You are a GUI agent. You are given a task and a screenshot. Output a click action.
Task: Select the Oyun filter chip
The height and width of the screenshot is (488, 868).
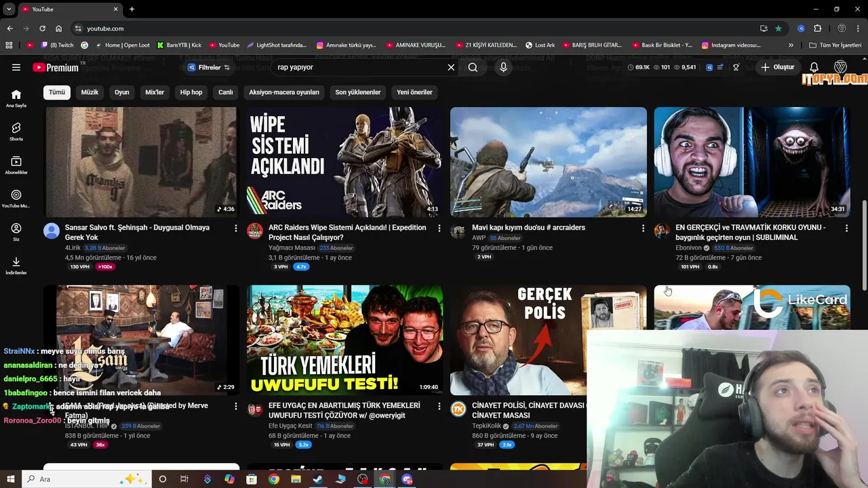122,92
